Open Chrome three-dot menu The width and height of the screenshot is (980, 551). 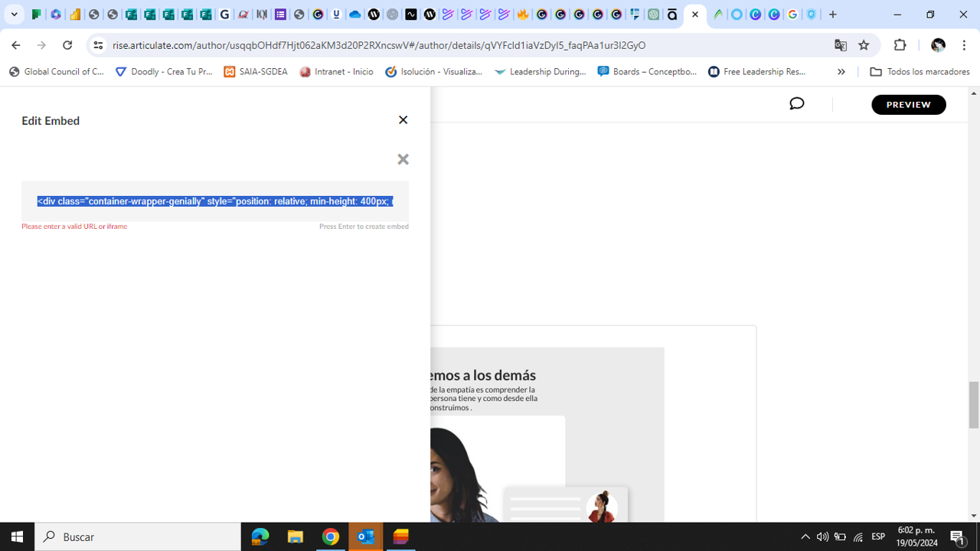pyautogui.click(x=964, y=45)
